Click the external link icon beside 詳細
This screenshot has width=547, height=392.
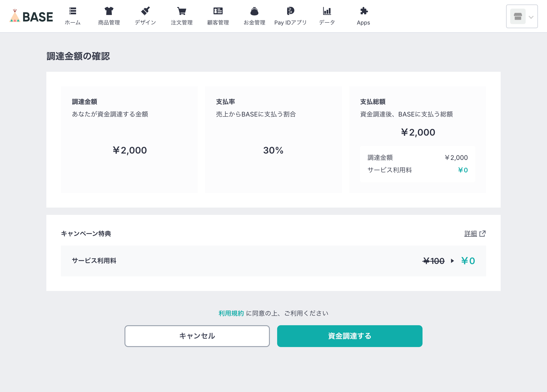click(x=482, y=234)
